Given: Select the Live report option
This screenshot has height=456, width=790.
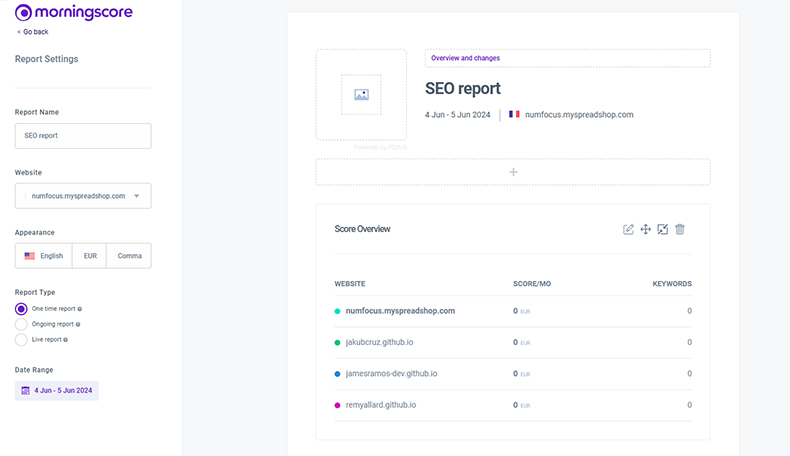Looking at the screenshot, I should click(21, 340).
